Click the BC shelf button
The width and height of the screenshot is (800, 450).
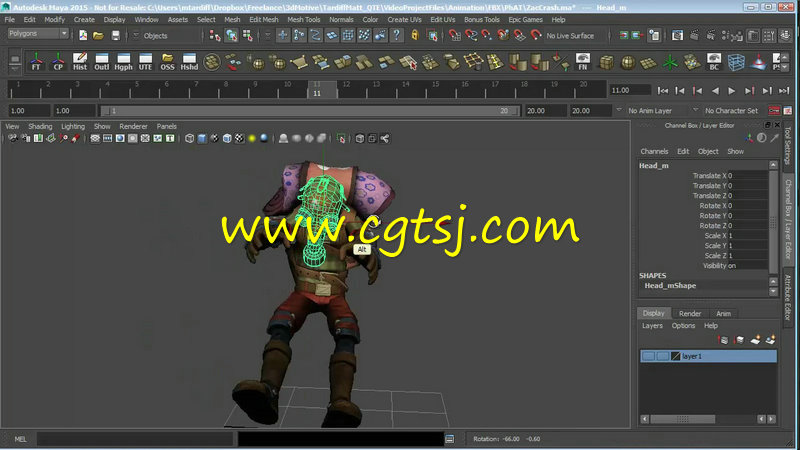pyautogui.click(x=714, y=62)
